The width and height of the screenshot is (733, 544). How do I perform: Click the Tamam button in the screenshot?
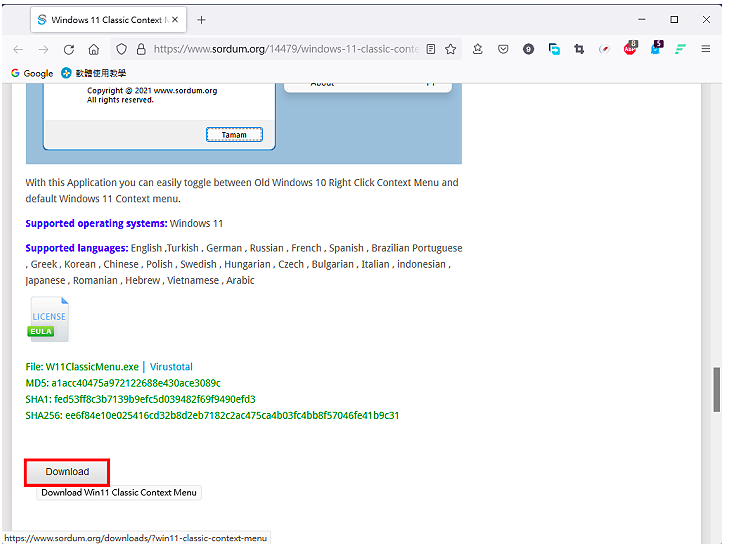click(234, 135)
